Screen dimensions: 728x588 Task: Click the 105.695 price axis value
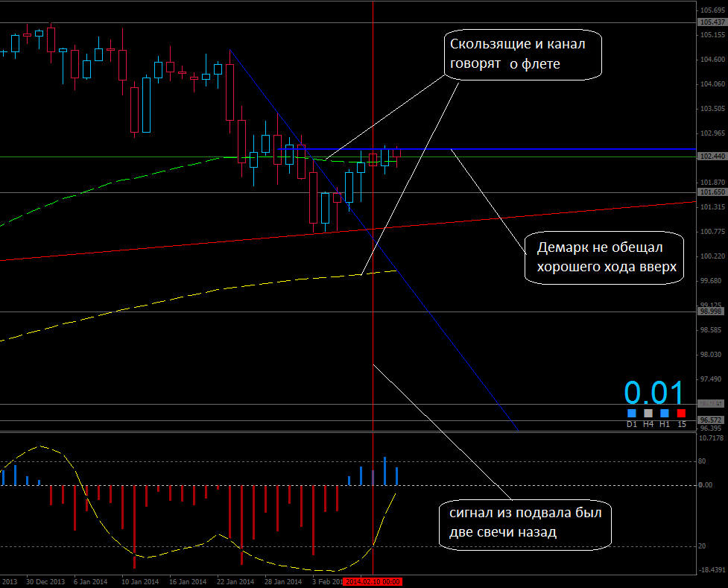point(712,10)
